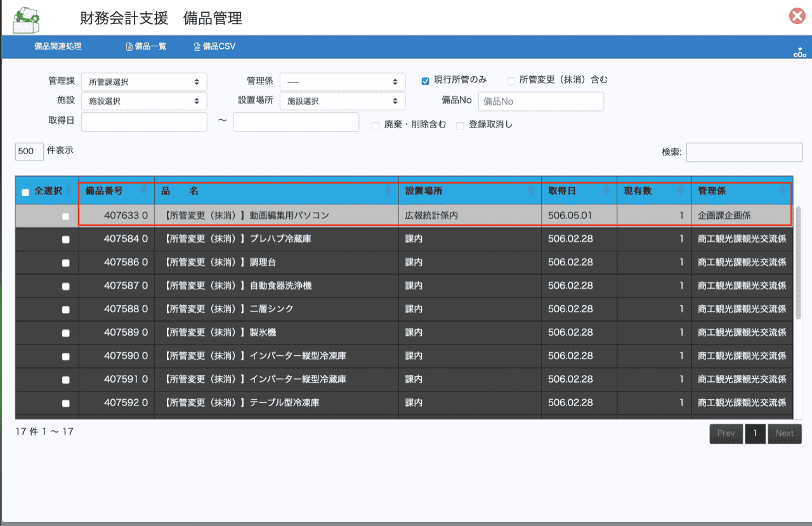Enable 所管変更（抹消）含む checkbox
The width and height of the screenshot is (812, 526).
[x=511, y=81]
